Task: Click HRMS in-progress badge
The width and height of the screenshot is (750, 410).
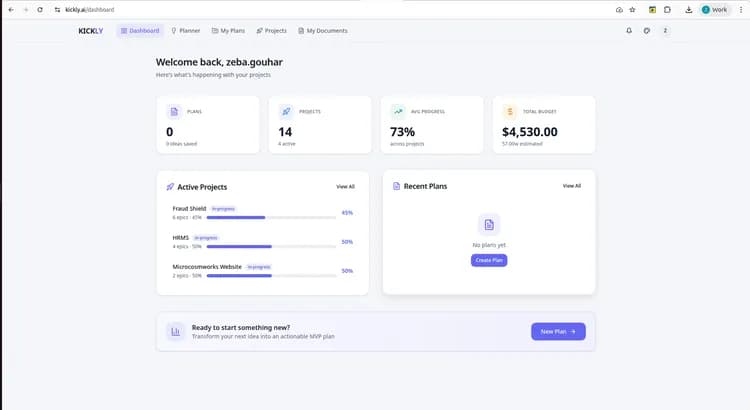Action: [206, 238]
